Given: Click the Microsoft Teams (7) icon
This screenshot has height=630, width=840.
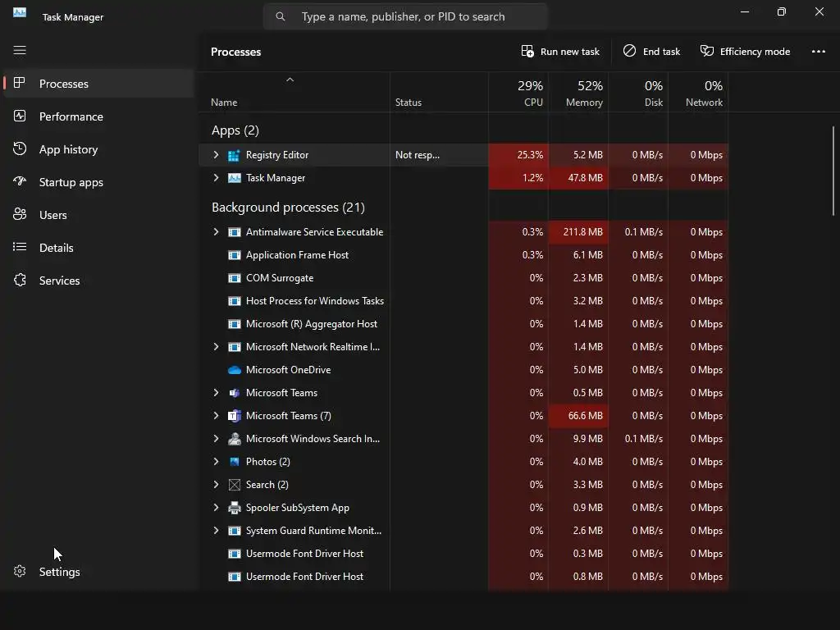Looking at the screenshot, I should point(234,416).
